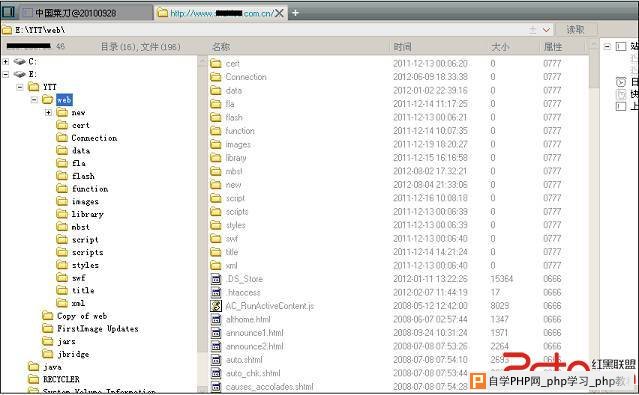Expand the C: drive node
The width and height of the screenshot is (639, 395).
point(6,62)
